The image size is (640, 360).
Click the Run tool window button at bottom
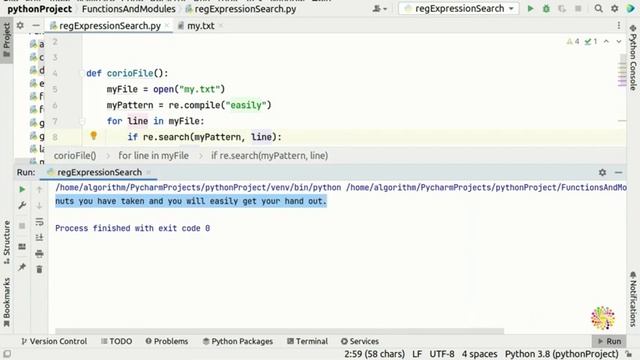pos(609,341)
